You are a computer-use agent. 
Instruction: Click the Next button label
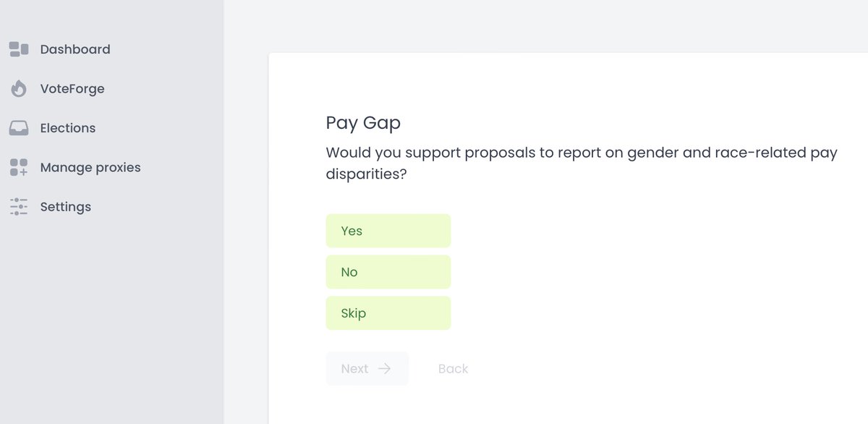point(354,368)
